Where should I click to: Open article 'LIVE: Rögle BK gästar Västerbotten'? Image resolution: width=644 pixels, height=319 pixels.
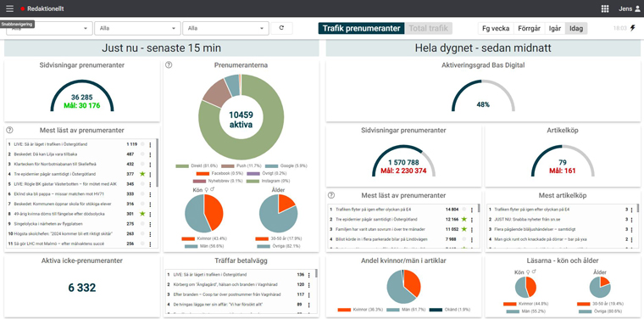point(65,184)
